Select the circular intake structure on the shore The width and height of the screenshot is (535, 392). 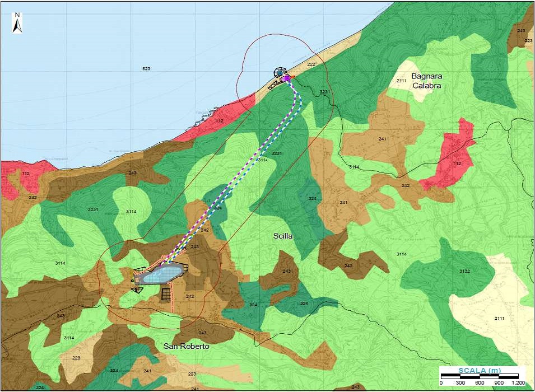click(280, 72)
